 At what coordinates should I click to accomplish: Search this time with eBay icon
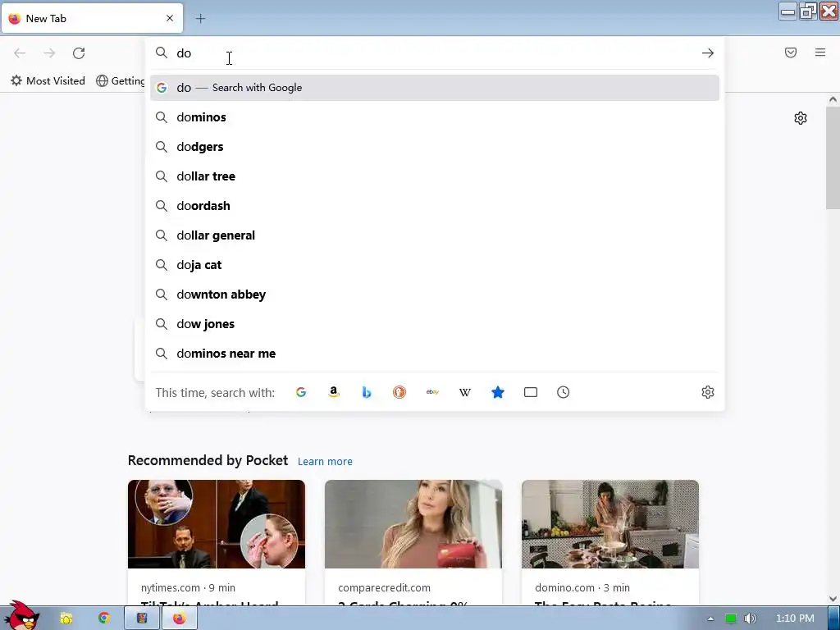coord(432,392)
